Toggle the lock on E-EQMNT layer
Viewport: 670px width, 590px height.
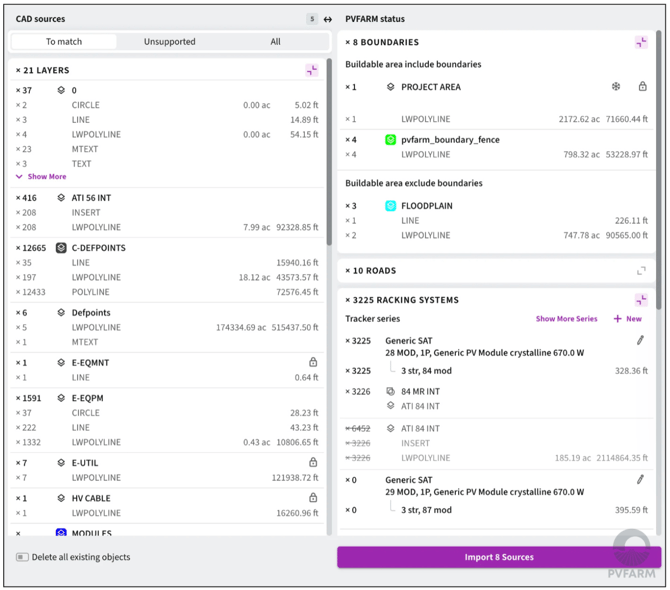(x=313, y=362)
